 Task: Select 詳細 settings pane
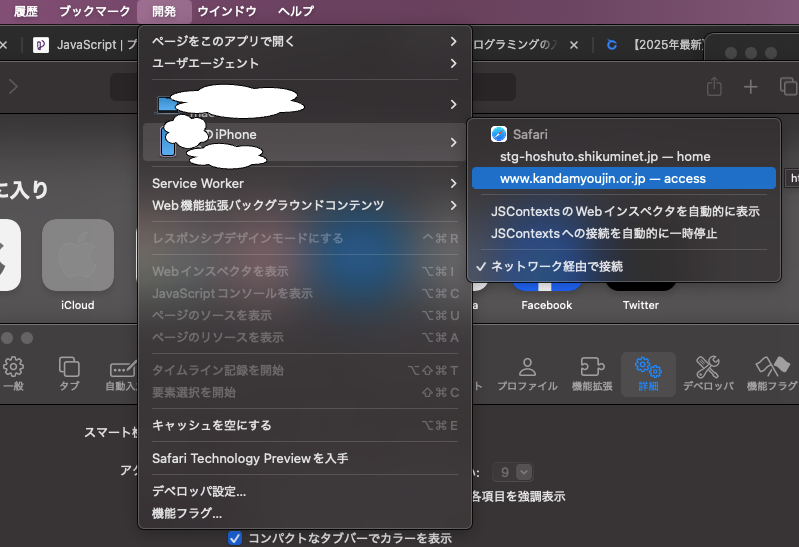[648, 374]
